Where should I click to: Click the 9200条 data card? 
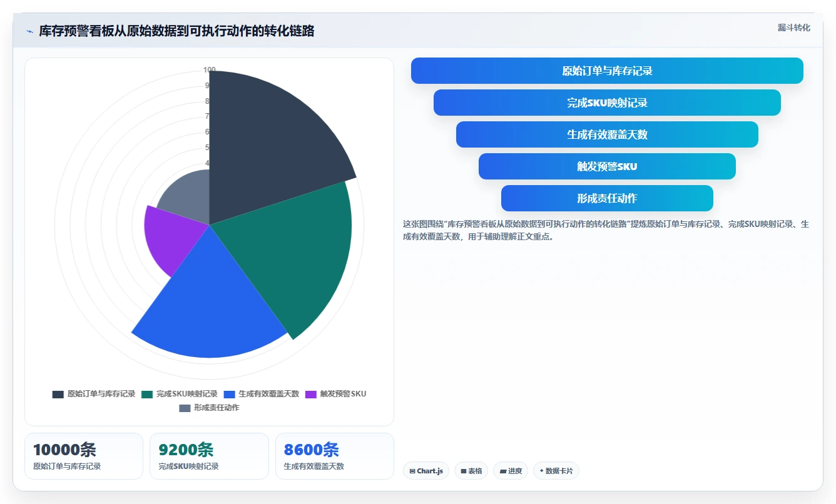pyautogui.click(x=209, y=456)
